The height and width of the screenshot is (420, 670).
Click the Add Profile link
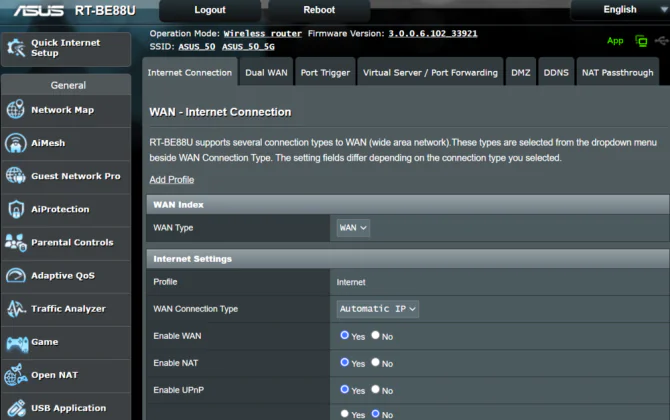point(172,179)
